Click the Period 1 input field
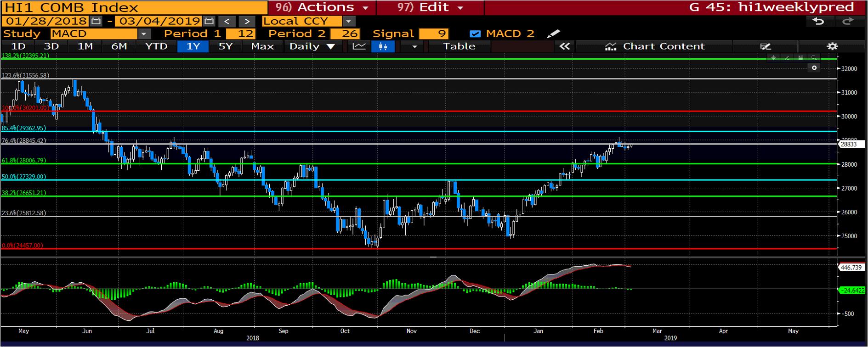This screenshot has width=868, height=347. (241, 34)
